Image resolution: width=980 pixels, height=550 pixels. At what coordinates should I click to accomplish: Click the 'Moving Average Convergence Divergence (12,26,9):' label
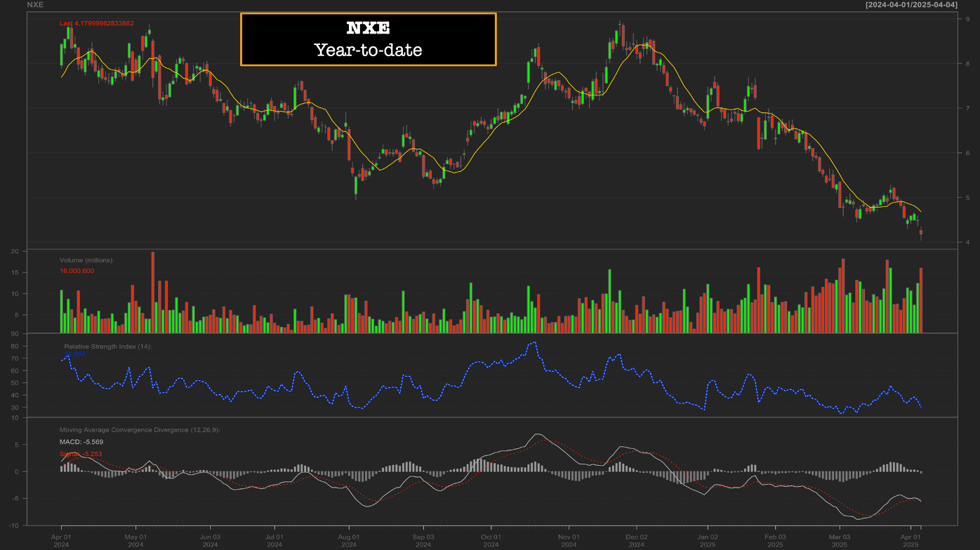point(140,429)
